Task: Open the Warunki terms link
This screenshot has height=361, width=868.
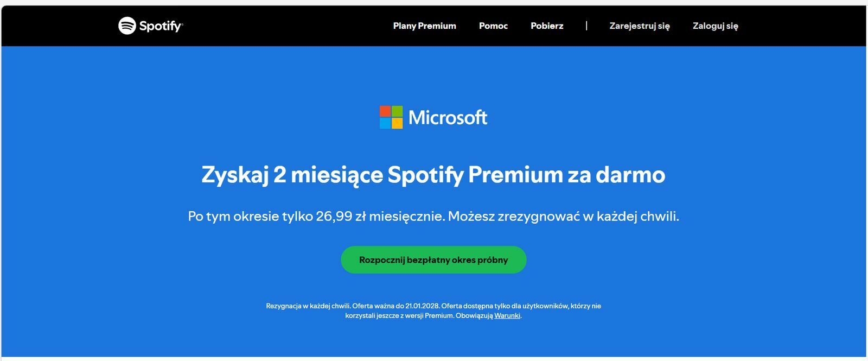Action: pos(507,315)
